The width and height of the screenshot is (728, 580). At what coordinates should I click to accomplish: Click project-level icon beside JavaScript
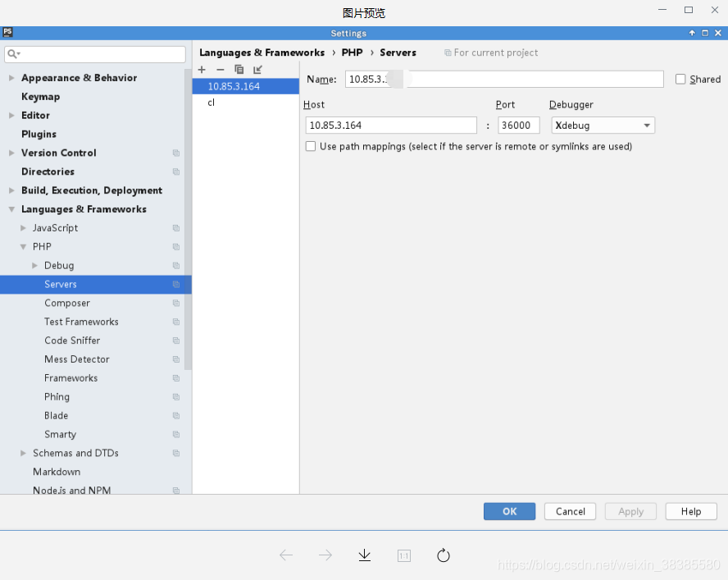(176, 228)
